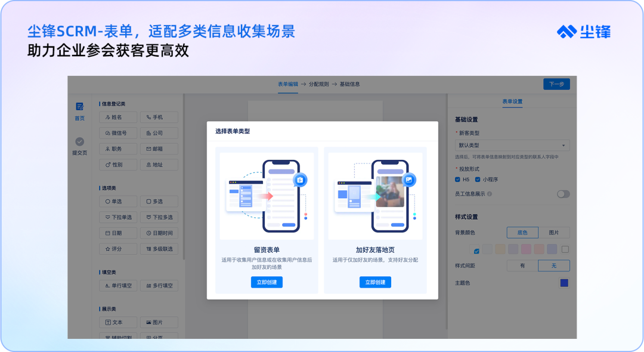Add the 手机 phone field component
Screen dimensions: 644x352
click(159, 117)
